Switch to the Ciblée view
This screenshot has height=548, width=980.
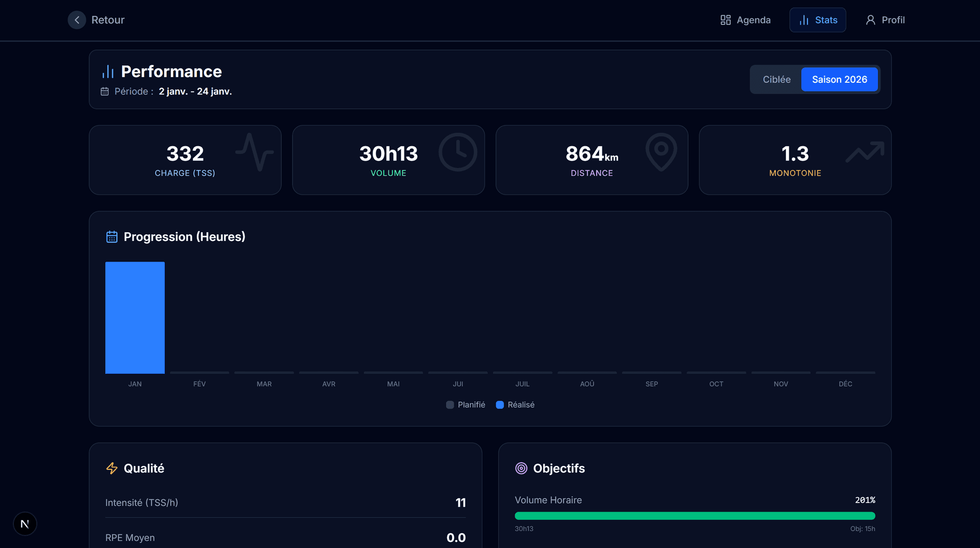pyautogui.click(x=776, y=80)
